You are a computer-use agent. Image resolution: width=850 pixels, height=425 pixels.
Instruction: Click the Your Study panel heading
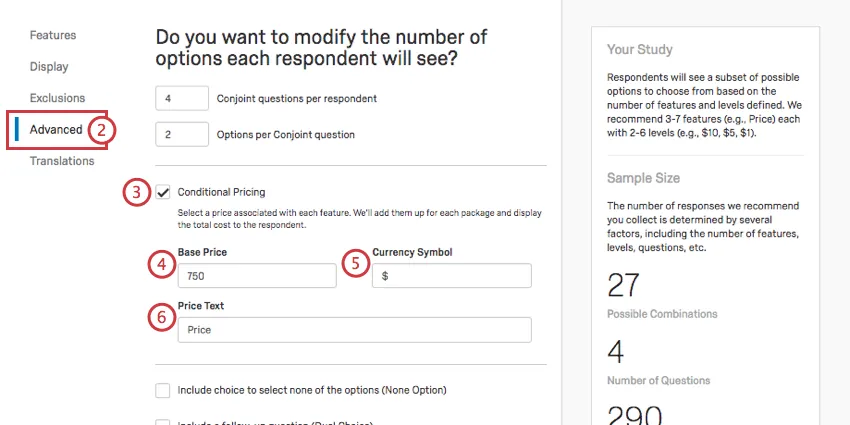click(x=639, y=50)
